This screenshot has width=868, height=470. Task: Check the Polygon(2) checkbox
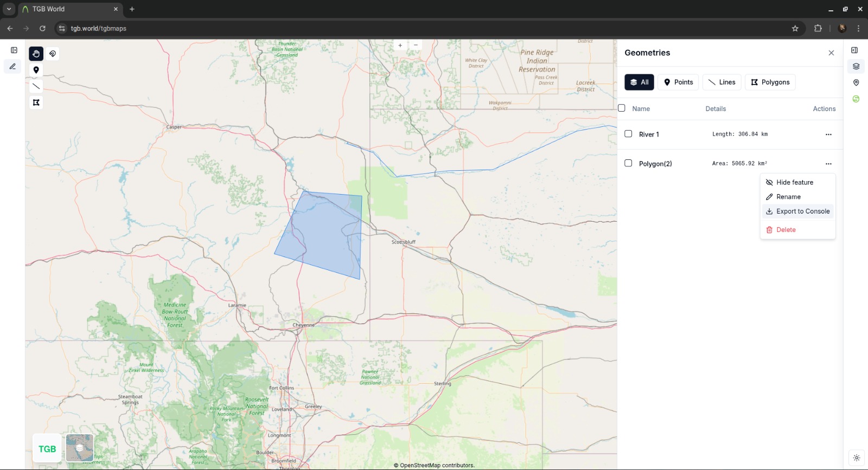click(628, 163)
